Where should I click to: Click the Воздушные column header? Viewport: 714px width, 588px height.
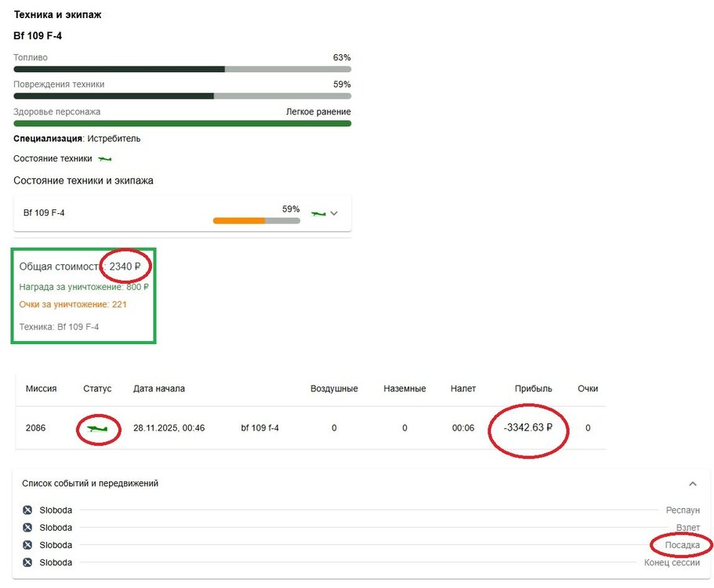tap(334, 389)
